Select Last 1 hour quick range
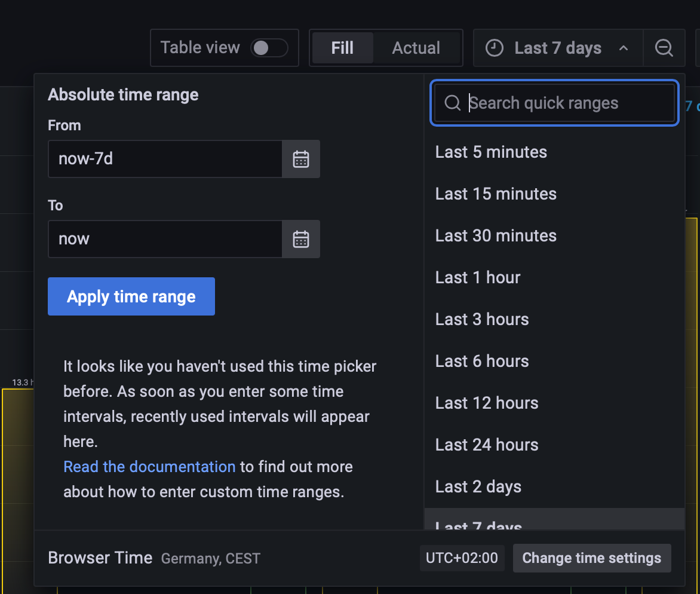 click(478, 277)
